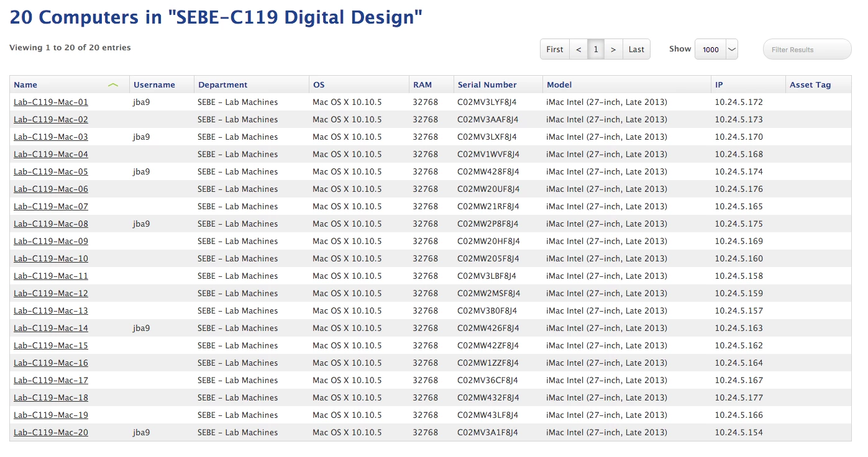Sort by the IP column header
Screen dimensions: 868x457
click(x=719, y=85)
